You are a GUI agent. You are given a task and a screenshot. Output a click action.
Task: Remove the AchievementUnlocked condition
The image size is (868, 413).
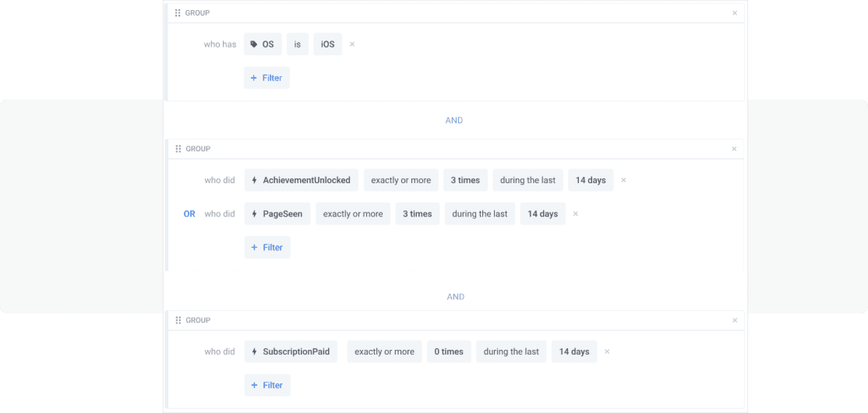point(624,180)
